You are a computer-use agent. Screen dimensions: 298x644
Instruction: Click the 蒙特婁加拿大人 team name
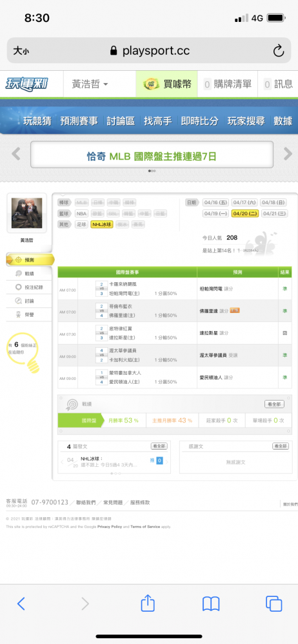[125, 372]
